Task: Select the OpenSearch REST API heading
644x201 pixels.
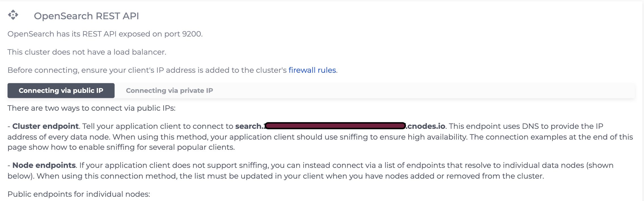Action: (x=86, y=16)
